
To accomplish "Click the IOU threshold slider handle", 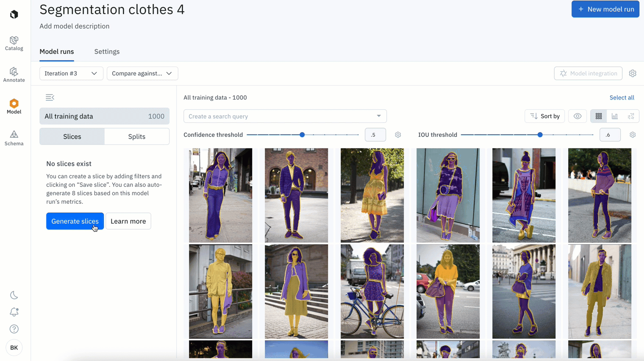I will [540, 135].
